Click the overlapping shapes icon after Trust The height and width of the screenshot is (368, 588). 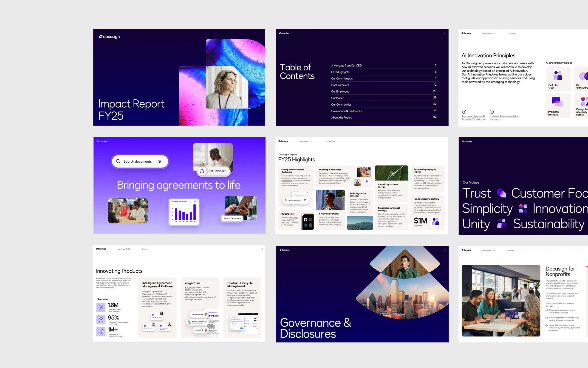point(501,193)
